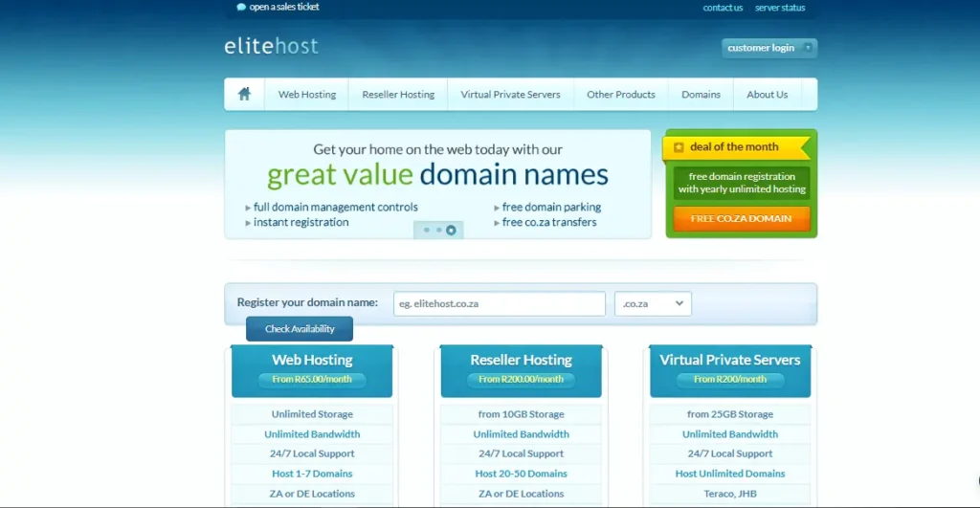Screen dimensions: 980x508
Task: Click the Reseller Hosting plan header
Action: (522, 371)
